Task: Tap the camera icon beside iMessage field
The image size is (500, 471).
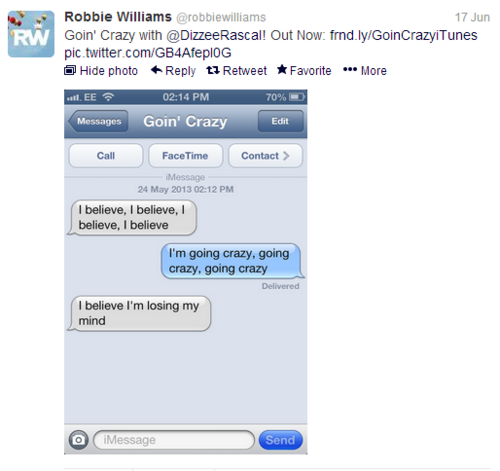Action: tap(79, 440)
